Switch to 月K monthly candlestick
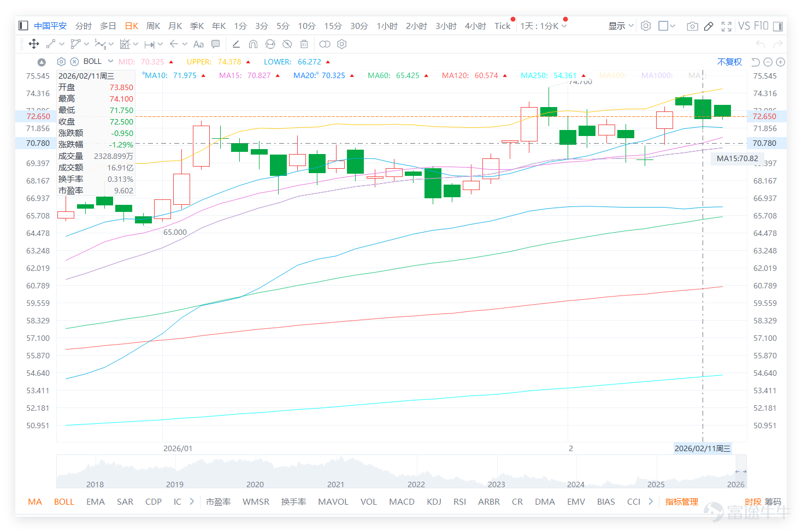Viewport: 802px width, 532px height. (175, 26)
